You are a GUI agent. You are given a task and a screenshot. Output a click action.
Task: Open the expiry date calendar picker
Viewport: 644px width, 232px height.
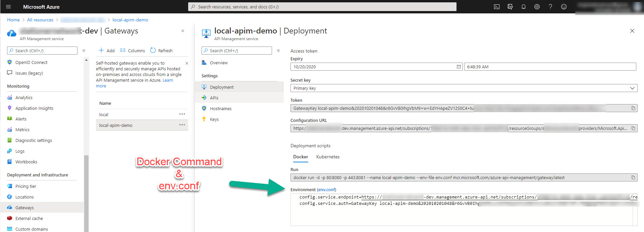459,67
